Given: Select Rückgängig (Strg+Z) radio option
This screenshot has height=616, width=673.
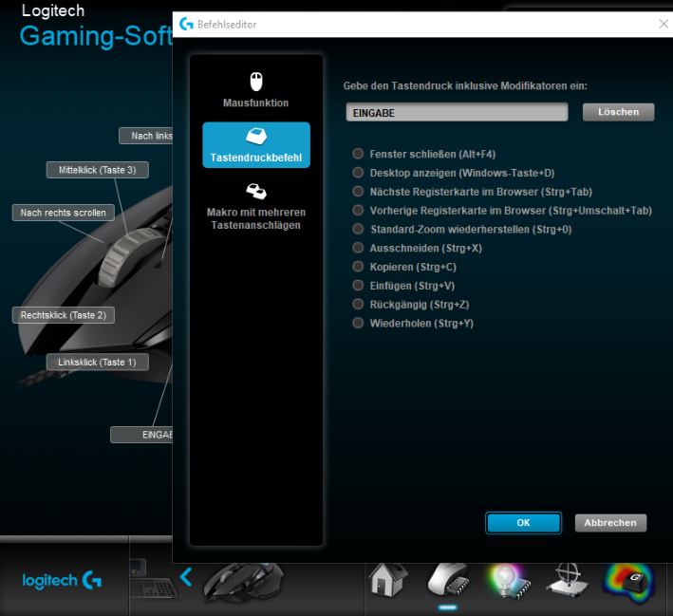Looking at the screenshot, I should pos(358,304).
